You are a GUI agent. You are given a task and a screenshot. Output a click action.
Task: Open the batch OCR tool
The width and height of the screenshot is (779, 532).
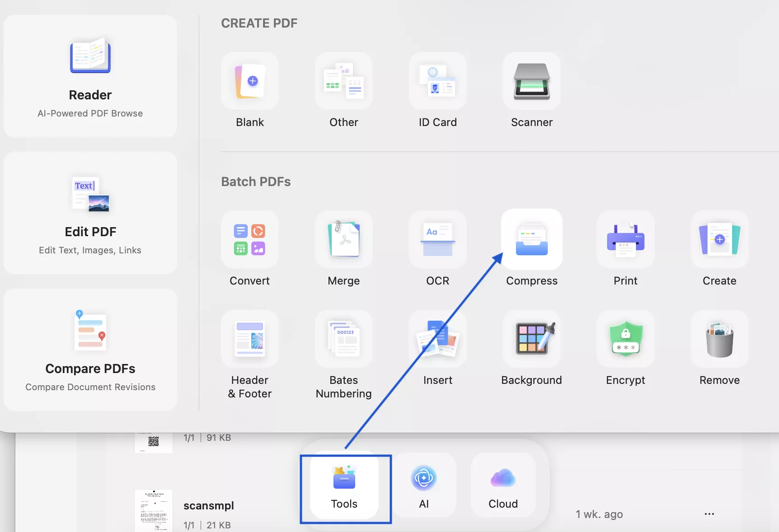pyautogui.click(x=438, y=239)
